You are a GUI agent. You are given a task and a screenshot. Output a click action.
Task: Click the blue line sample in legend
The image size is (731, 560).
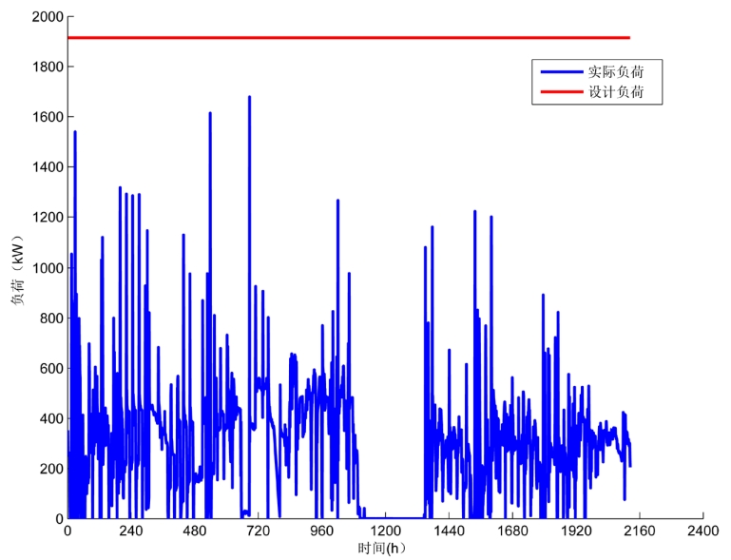coord(560,71)
